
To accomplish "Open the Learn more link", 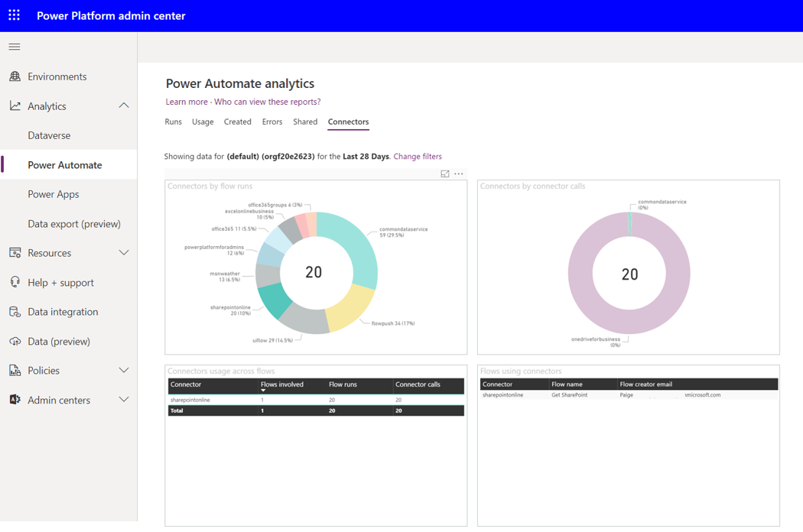I will point(186,102).
